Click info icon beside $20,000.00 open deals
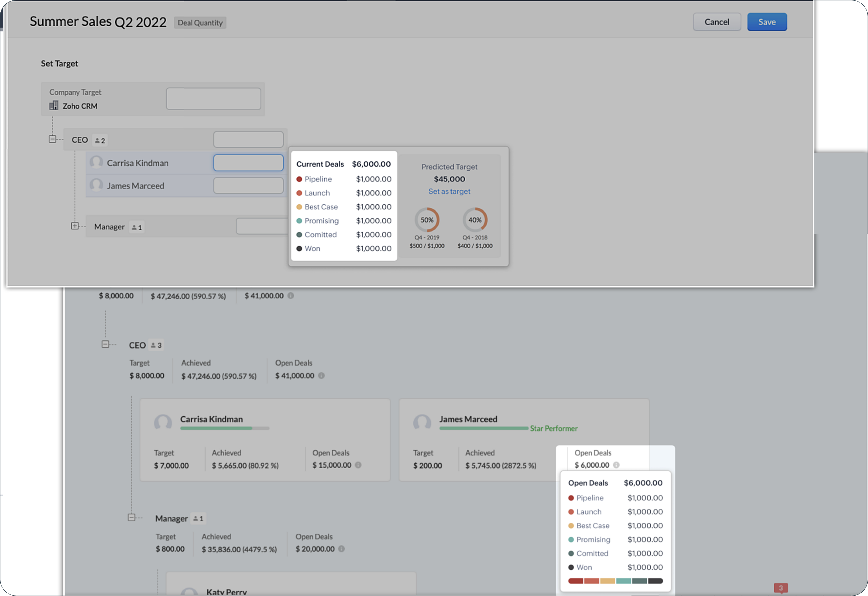Screen dimensions: 868x596 [x=341, y=549]
